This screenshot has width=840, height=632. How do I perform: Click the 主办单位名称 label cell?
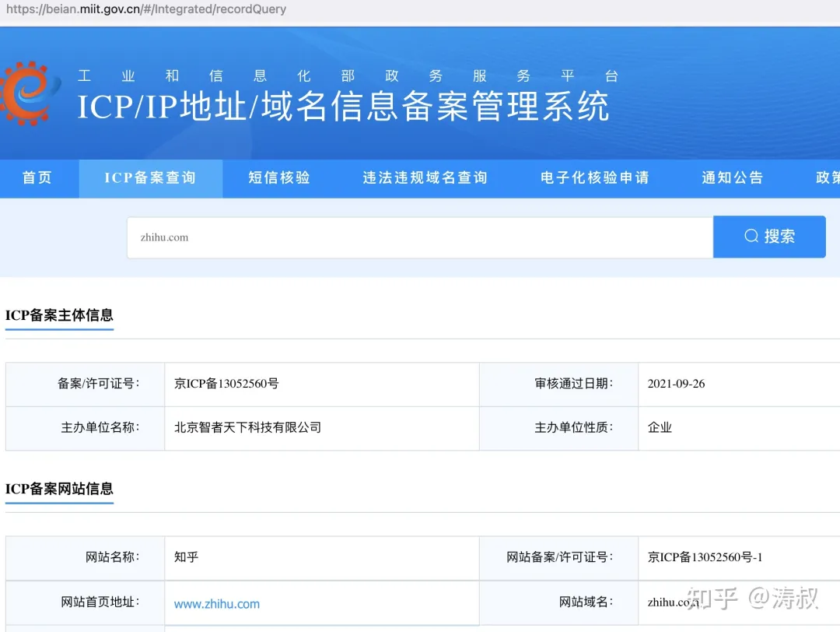86,428
